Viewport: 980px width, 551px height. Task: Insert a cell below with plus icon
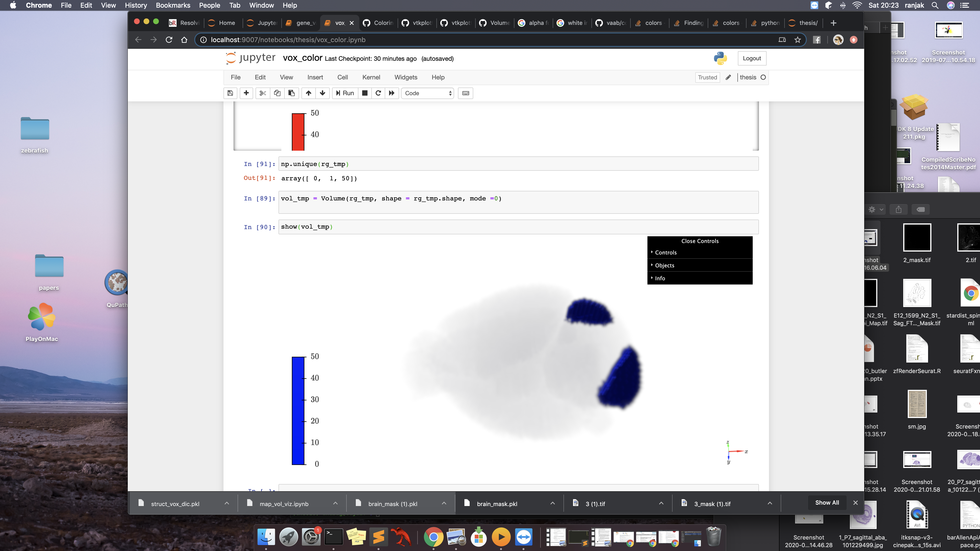(246, 93)
